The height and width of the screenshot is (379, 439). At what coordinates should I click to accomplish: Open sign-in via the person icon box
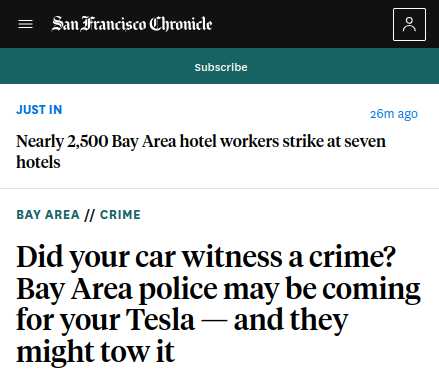click(x=409, y=24)
